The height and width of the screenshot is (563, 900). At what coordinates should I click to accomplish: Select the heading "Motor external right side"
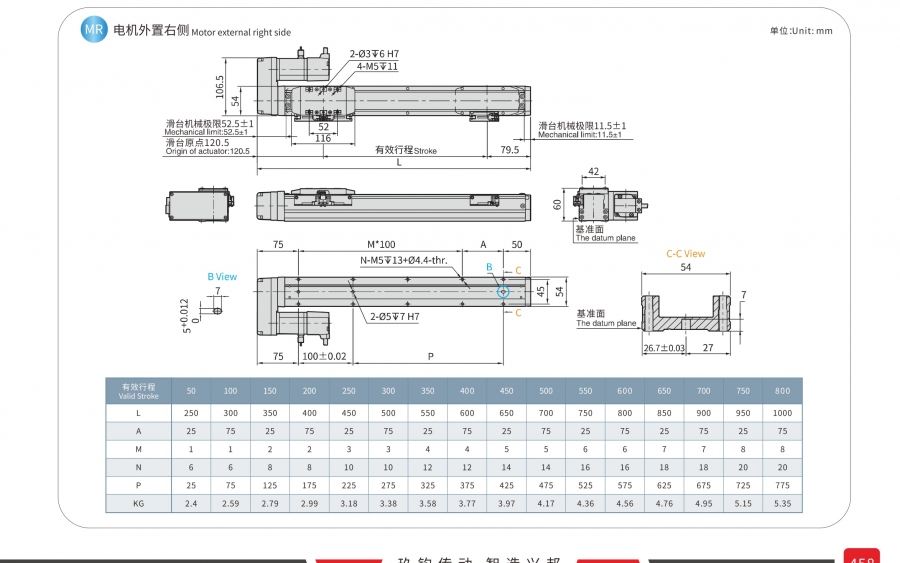coord(241,33)
